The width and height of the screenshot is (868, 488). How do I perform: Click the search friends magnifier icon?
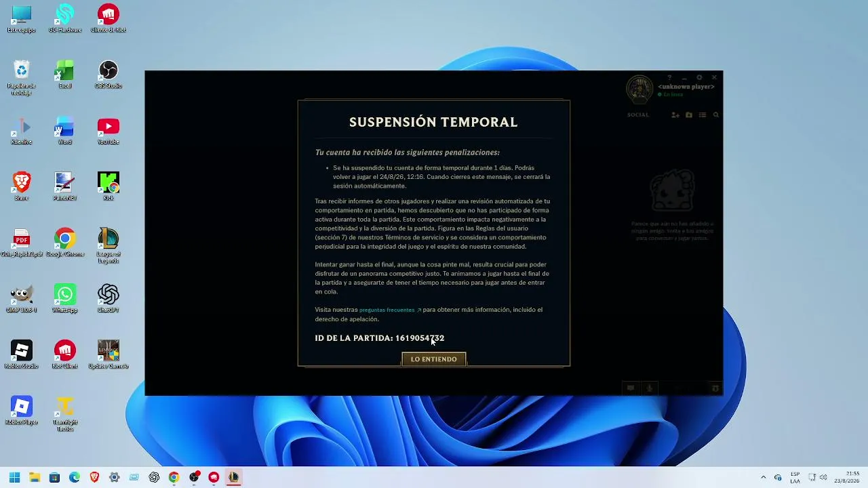point(715,115)
